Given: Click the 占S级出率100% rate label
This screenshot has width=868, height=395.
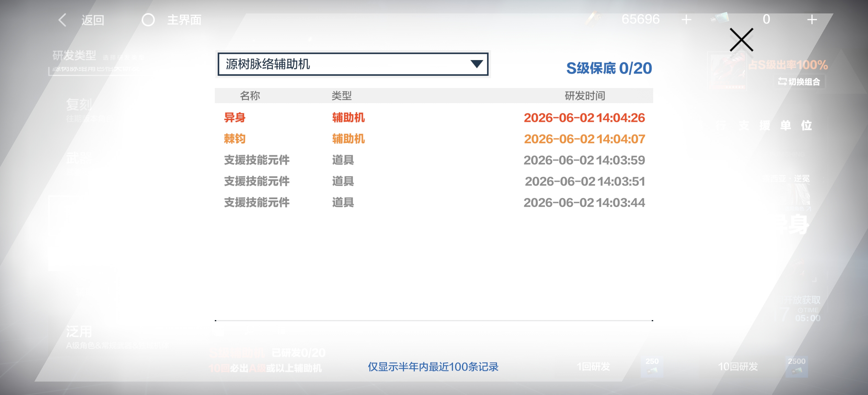Looking at the screenshot, I should 788,65.
